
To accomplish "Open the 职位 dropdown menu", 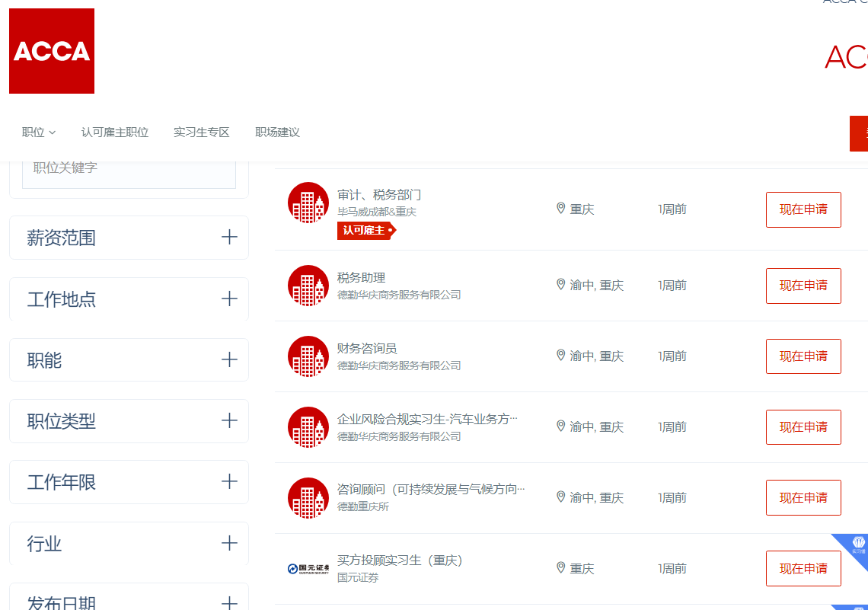I will coord(39,133).
